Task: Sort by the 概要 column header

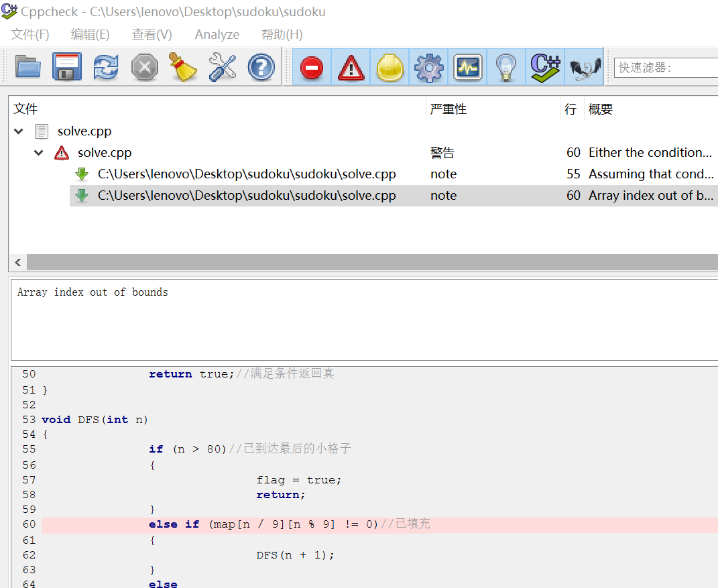Action: [x=651, y=109]
